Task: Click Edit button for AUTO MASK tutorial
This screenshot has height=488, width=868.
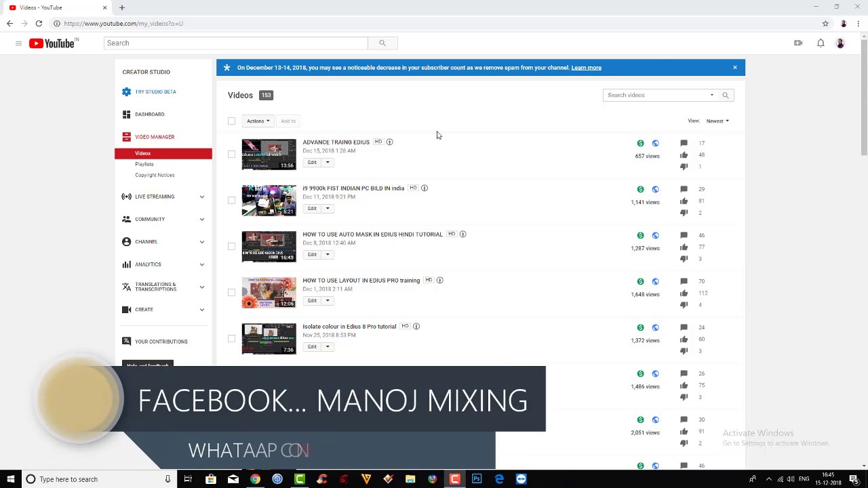Action: (312, 255)
